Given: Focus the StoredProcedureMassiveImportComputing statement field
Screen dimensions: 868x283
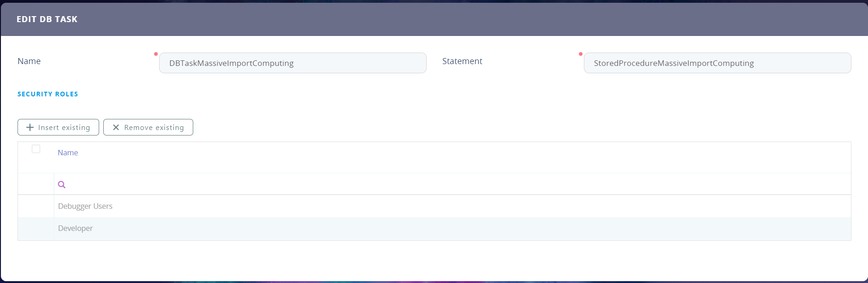Looking at the screenshot, I should 717,63.
